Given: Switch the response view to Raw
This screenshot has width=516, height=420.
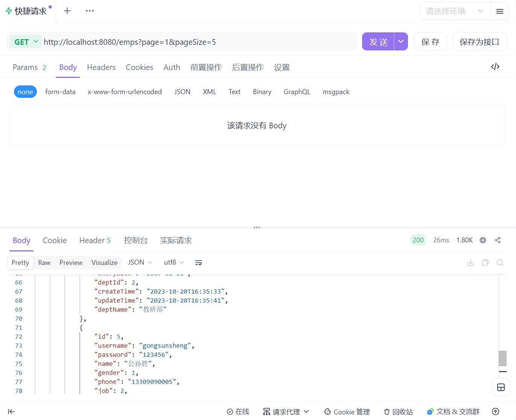Looking at the screenshot, I should pos(44,263).
